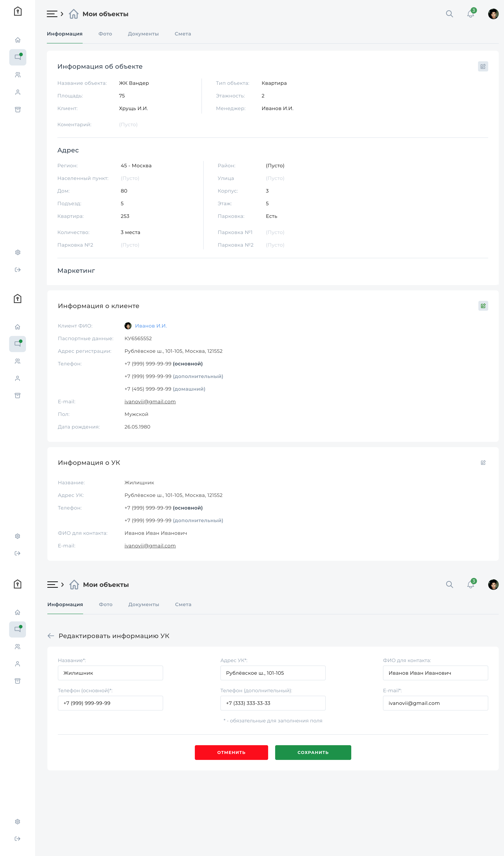Click client E-mail link under Информация о клиенте
Image resolution: width=504 pixels, height=856 pixels.
[150, 402]
